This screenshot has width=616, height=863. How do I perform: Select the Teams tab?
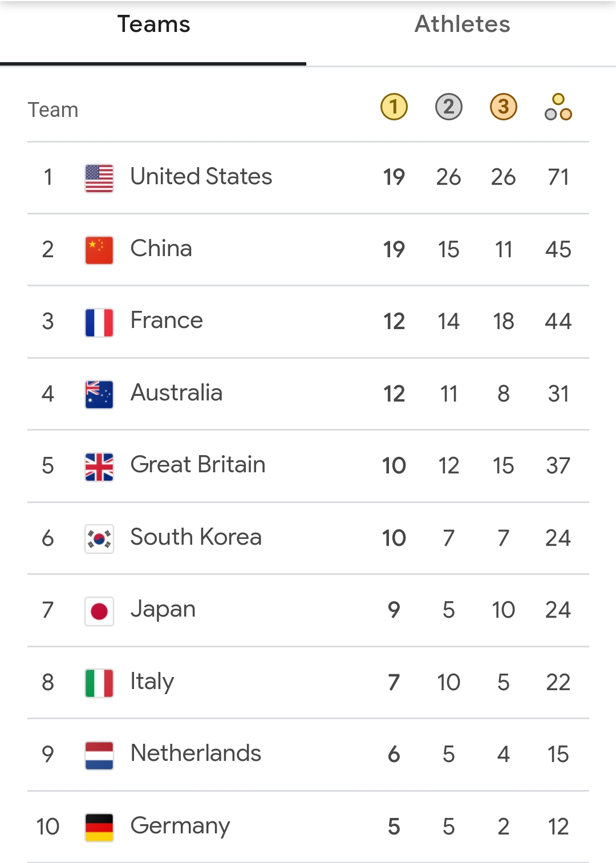pyautogui.click(x=153, y=25)
